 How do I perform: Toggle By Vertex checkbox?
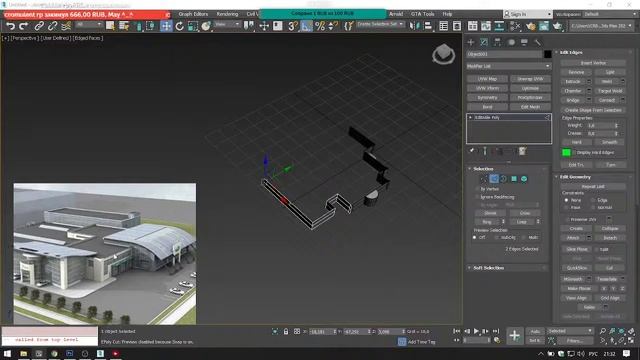477,189
